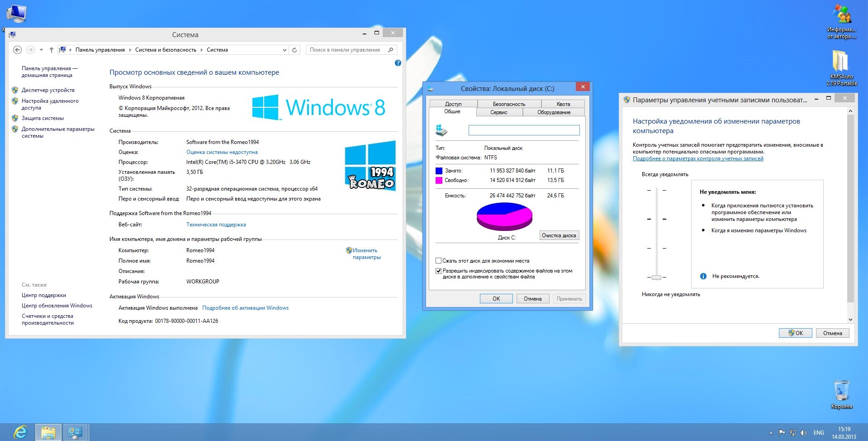This screenshot has height=441, width=868.
Task: Open File Explorer from the taskbar
Action: point(48,432)
